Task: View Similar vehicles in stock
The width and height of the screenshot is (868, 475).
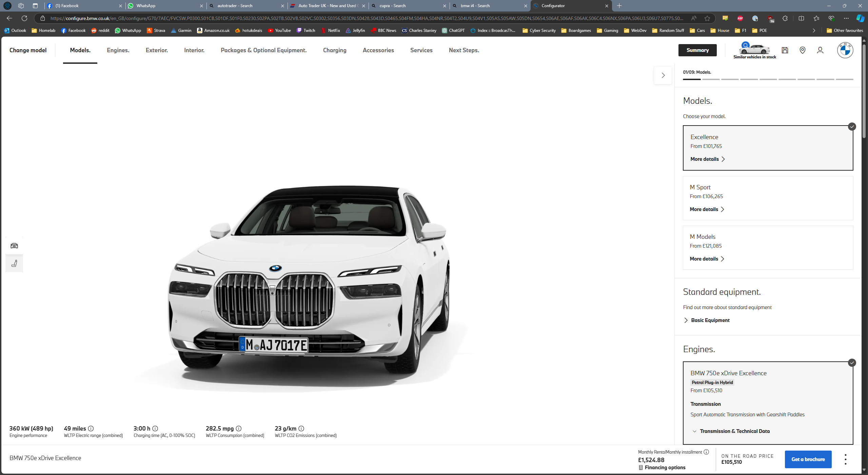Action: 754,51
